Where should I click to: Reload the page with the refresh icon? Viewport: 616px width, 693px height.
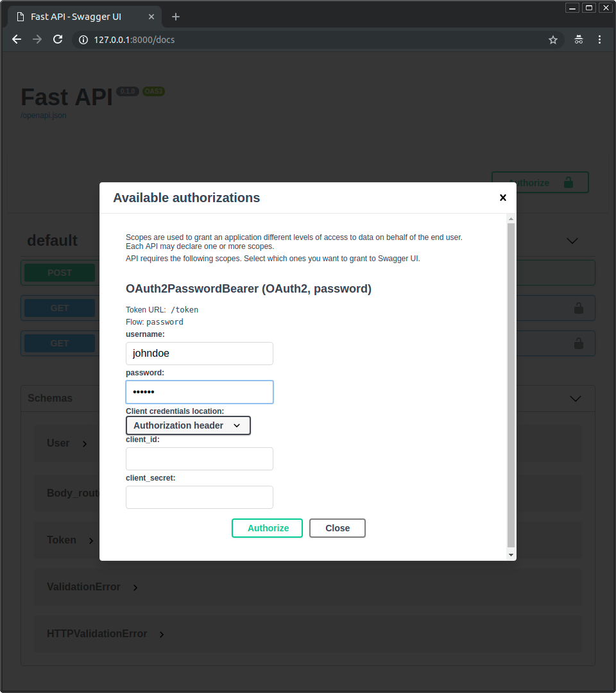click(58, 40)
